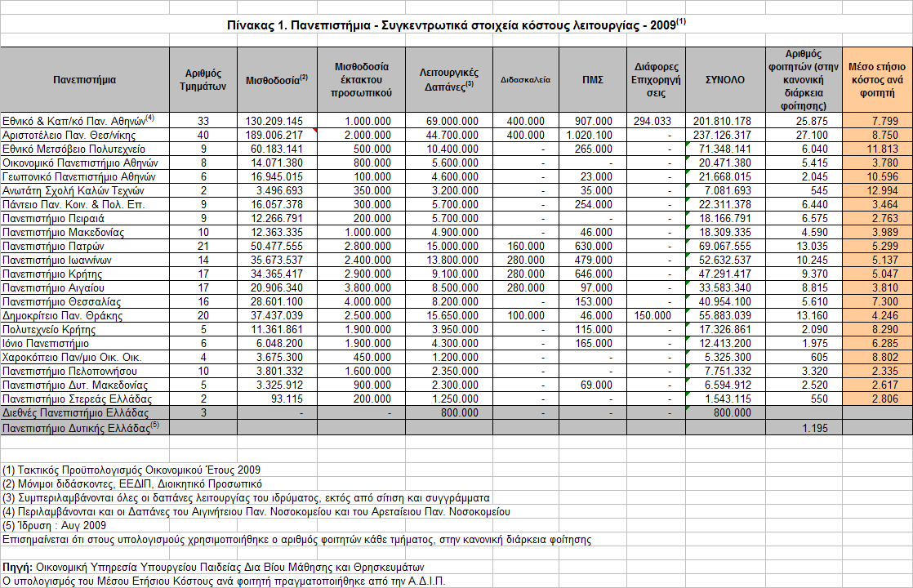Click the 'Λειτουργικές Δαπάνες' header cell
Screen dimensions: 913x588
[449, 80]
